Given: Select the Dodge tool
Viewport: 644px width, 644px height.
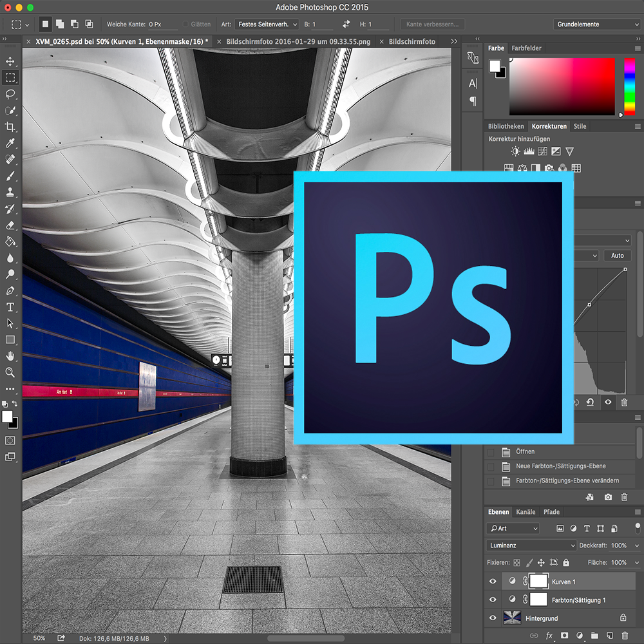Looking at the screenshot, I should coord(10,274).
